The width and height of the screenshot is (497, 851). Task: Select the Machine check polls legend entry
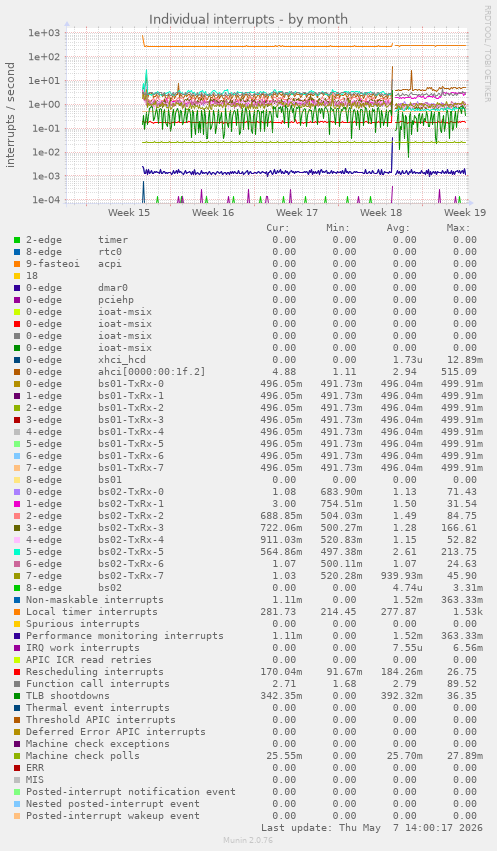[83, 755]
